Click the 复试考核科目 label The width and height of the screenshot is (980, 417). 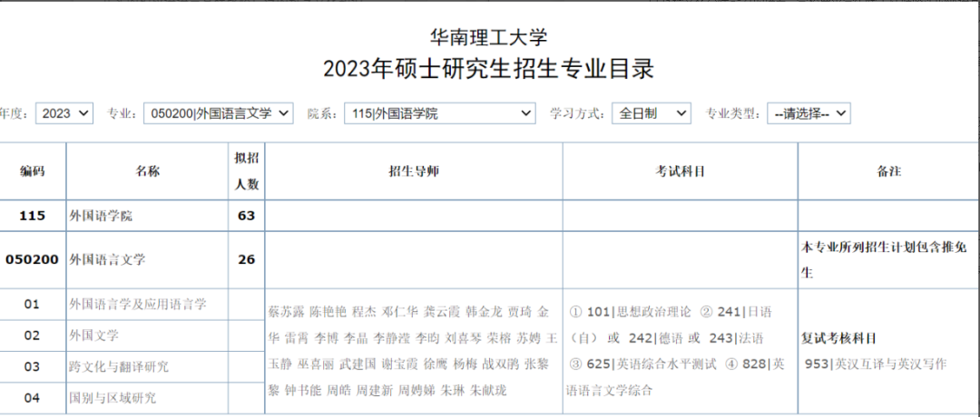[x=838, y=339]
